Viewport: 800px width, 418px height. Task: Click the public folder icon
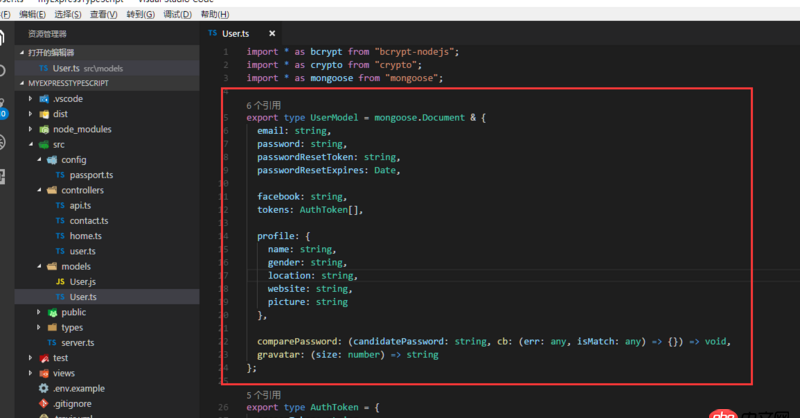click(x=52, y=312)
